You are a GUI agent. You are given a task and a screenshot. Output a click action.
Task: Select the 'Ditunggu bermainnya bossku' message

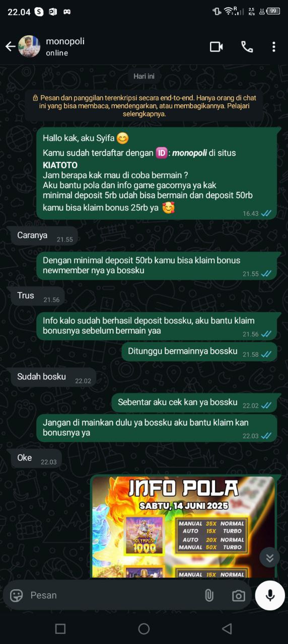coord(199,352)
